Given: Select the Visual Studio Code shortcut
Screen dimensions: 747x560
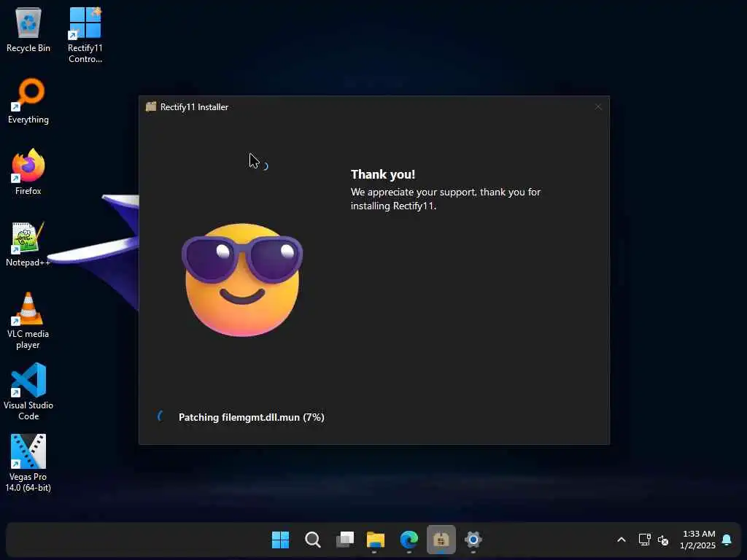Looking at the screenshot, I should (28, 392).
